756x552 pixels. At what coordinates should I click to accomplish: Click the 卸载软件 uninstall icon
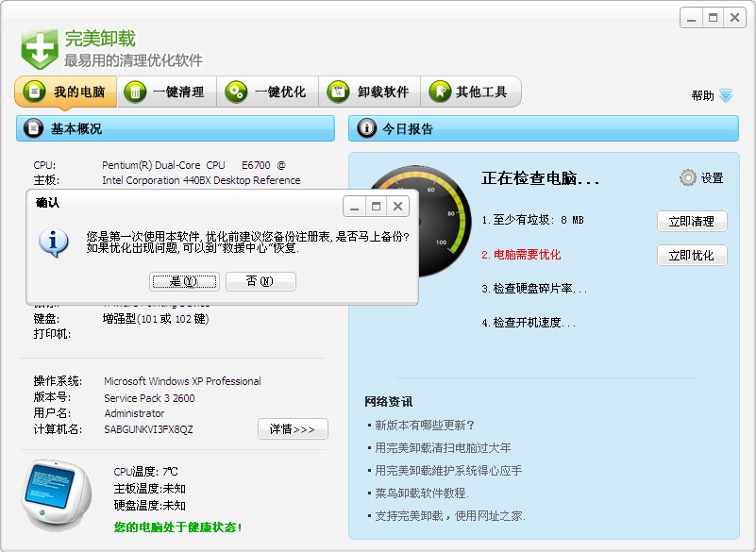339,92
